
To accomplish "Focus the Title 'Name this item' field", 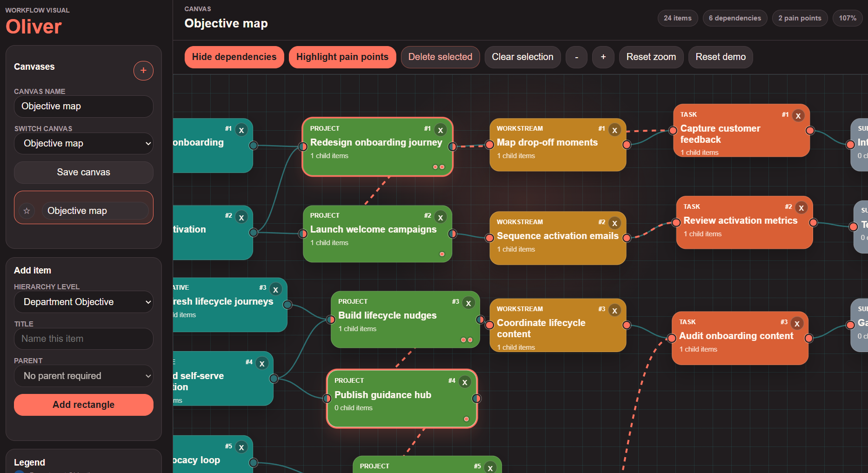I will pyautogui.click(x=84, y=339).
